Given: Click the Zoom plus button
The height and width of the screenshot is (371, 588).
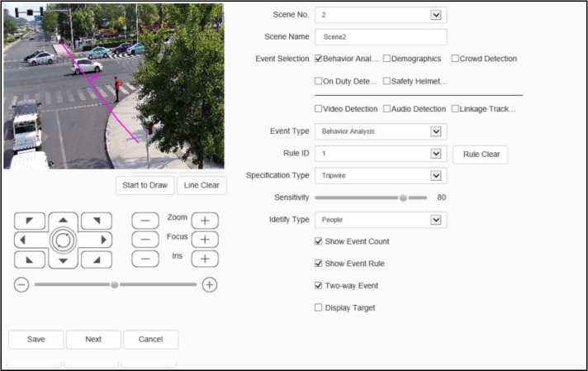Looking at the screenshot, I should tap(205, 221).
